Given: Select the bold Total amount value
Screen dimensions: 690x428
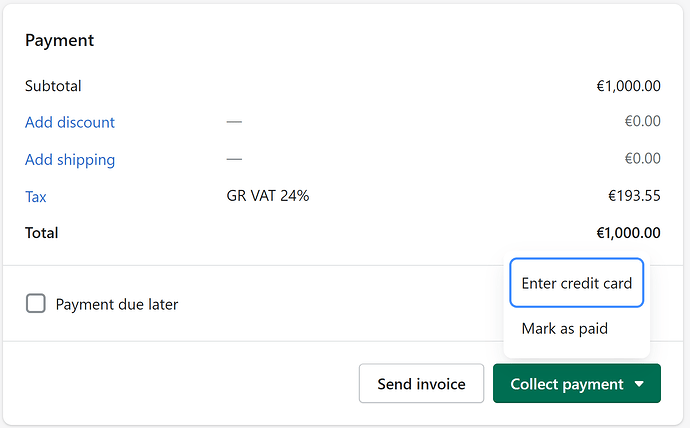Looking at the screenshot, I should (628, 233).
